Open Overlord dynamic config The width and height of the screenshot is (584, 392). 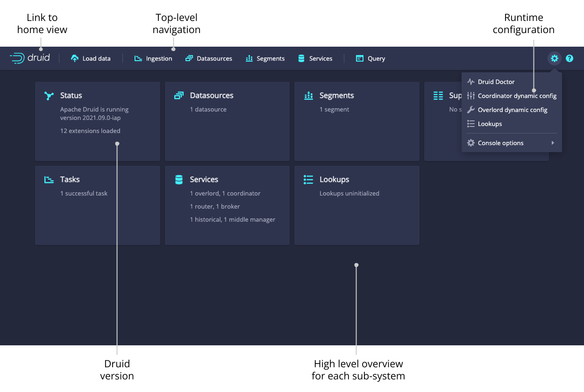tap(512, 110)
